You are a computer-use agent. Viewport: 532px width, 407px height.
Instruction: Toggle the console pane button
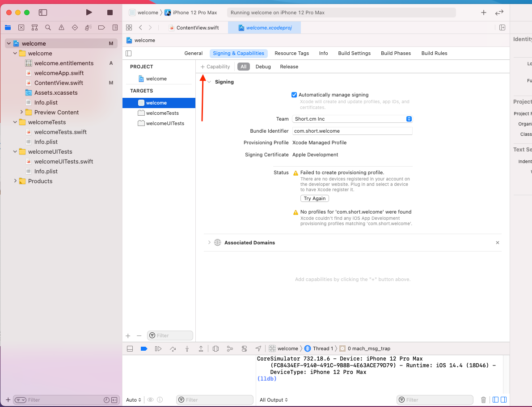tap(503, 400)
